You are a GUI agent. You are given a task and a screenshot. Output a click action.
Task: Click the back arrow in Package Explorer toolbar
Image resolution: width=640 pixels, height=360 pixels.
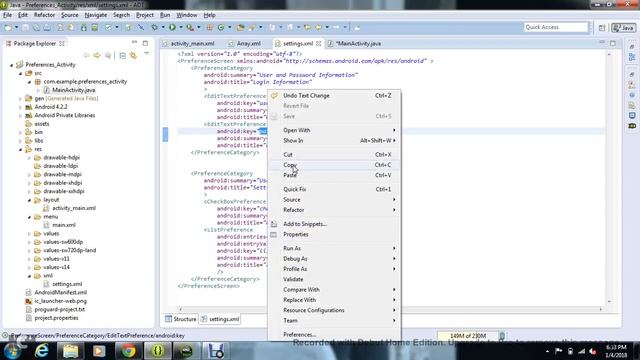[86, 56]
